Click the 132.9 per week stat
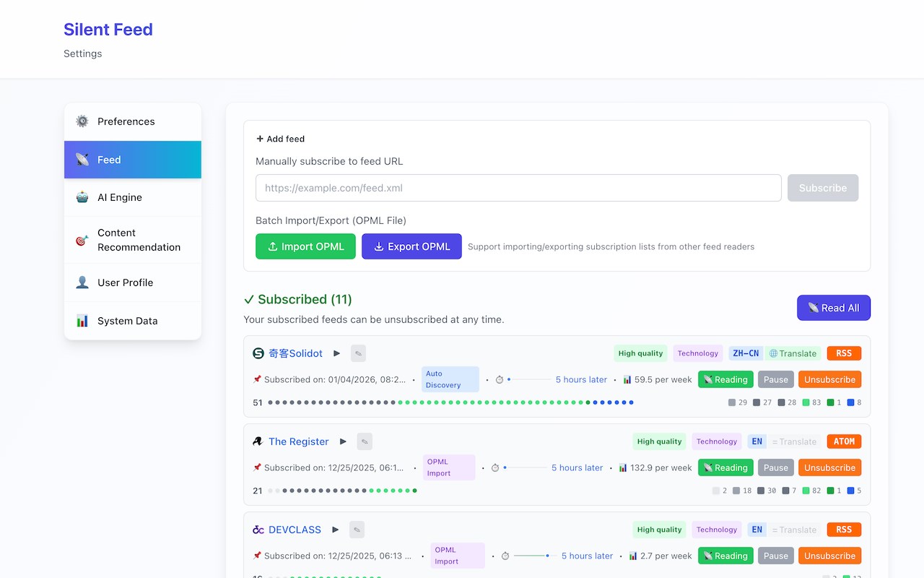 click(x=655, y=467)
